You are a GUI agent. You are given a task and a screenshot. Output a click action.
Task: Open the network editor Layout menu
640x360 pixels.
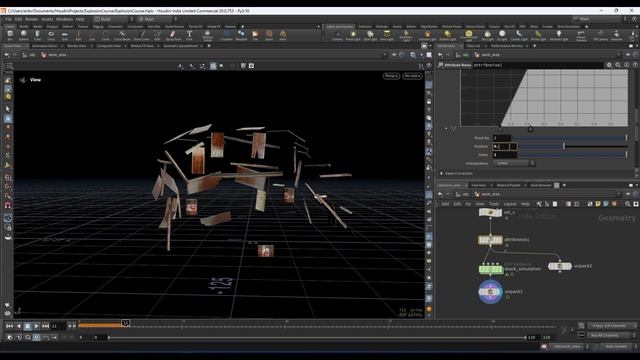point(509,204)
